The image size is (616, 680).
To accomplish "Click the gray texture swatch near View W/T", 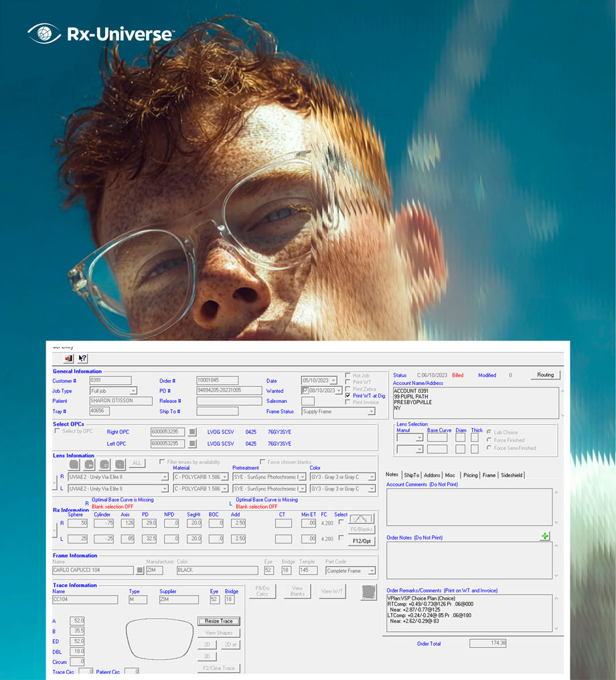I will (368, 591).
